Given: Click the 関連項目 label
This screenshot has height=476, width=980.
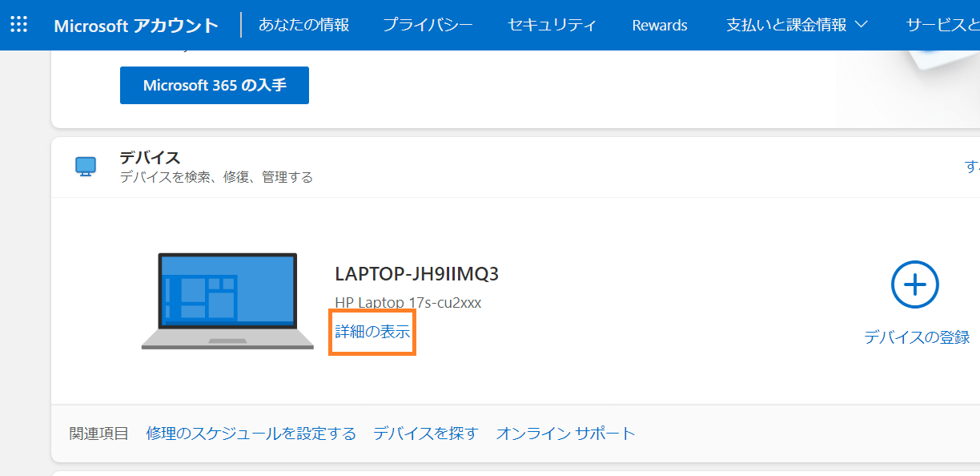Looking at the screenshot, I should click(x=99, y=434).
